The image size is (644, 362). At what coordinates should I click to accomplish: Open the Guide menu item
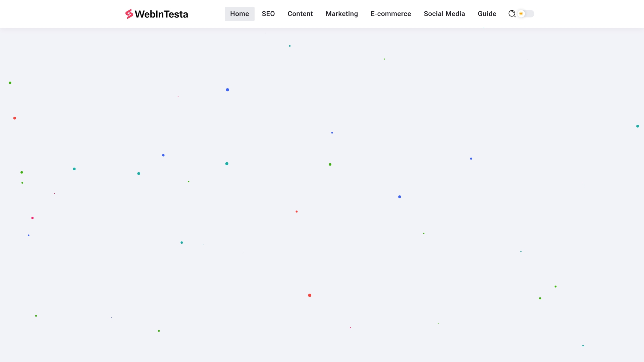pos(487,14)
